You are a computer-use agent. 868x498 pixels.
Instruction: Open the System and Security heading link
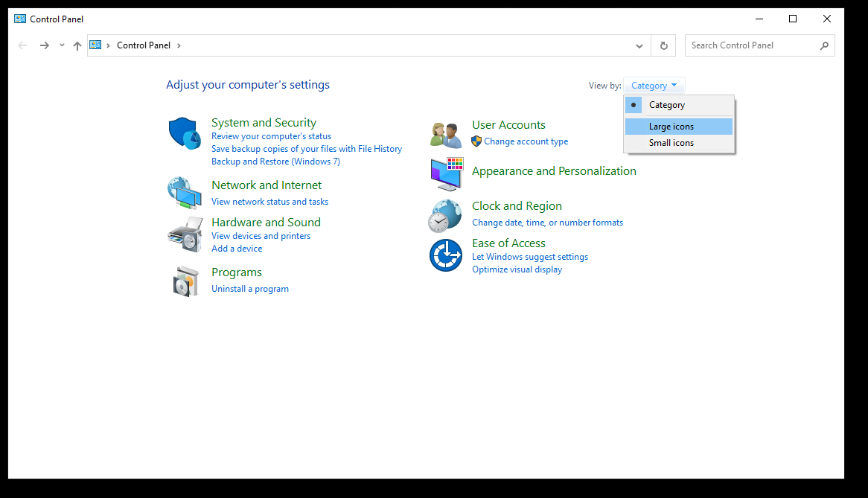click(x=264, y=122)
